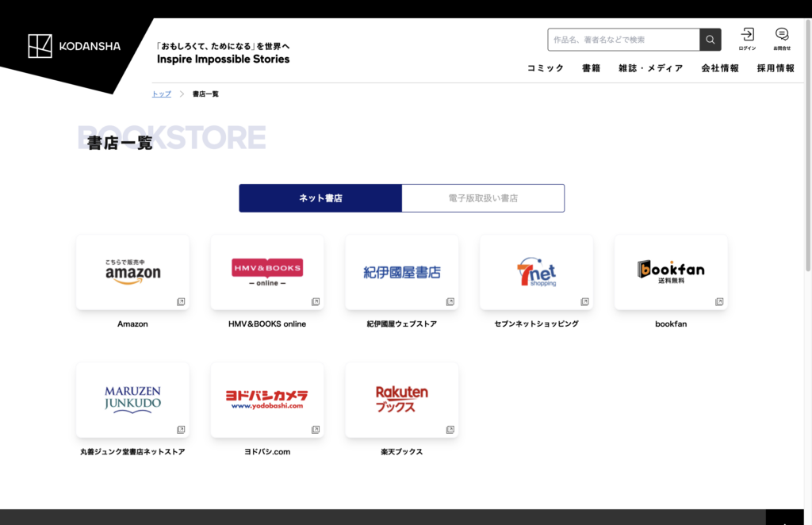Click external link icon on bookfan card

point(719,301)
